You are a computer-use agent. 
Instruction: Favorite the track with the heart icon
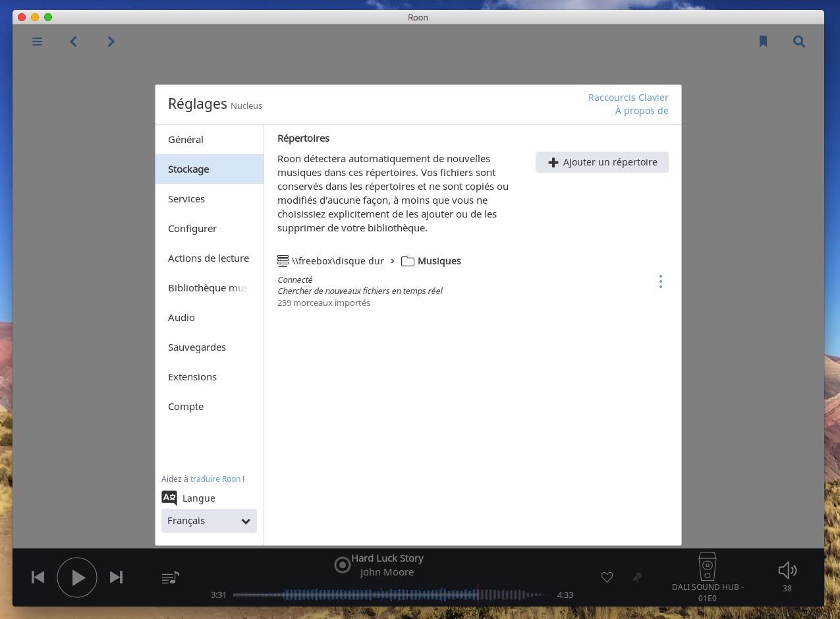click(x=607, y=577)
